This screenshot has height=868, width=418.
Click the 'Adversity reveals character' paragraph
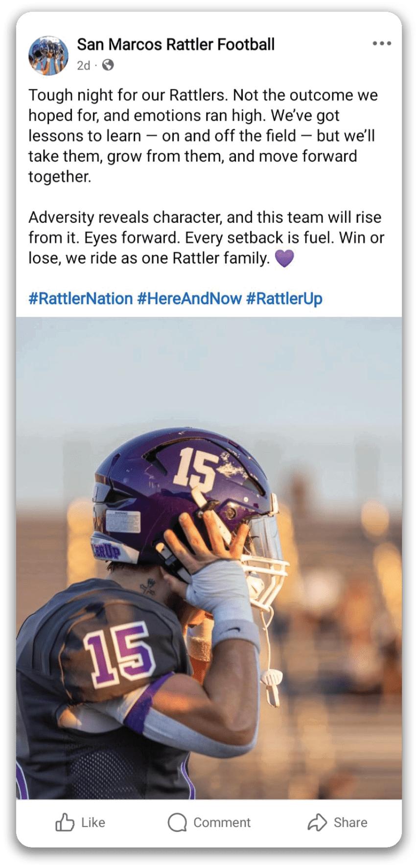click(206, 237)
